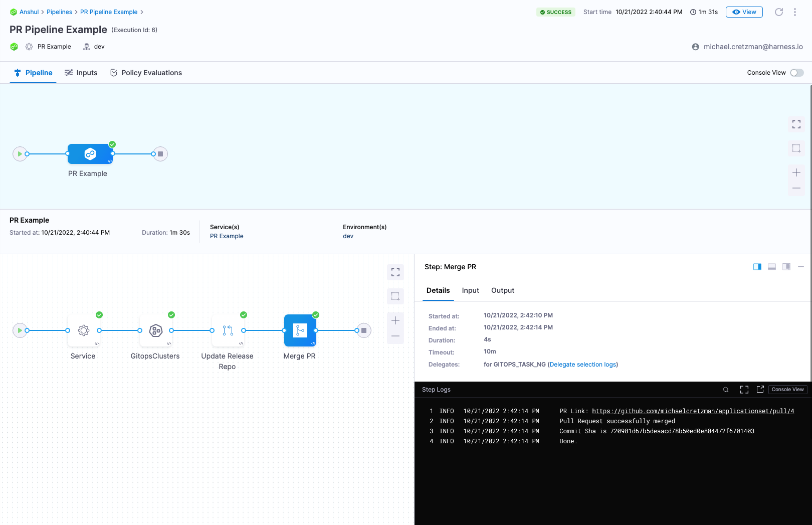Select the Service step node
Viewport: 812px width, 525px height.
pos(84,330)
